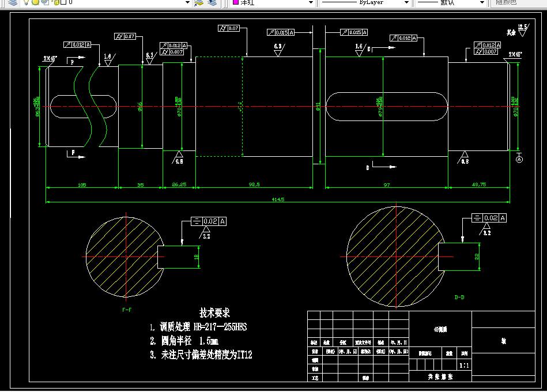Select the 3.2 roughness symbol under F-F tolerance

click(205, 233)
